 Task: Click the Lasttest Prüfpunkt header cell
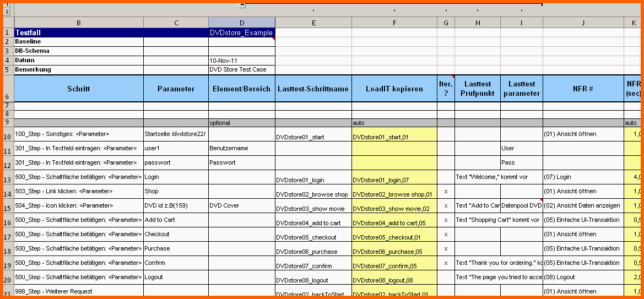[478, 89]
